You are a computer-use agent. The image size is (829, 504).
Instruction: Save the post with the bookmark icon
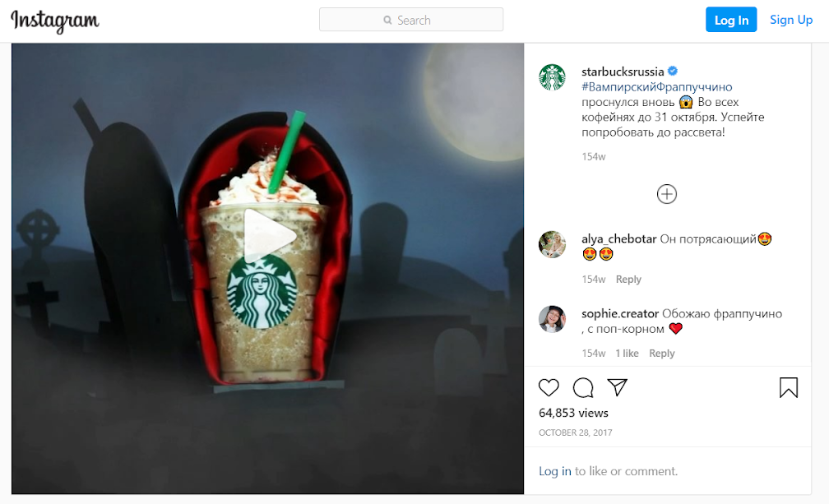[x=788, y=387]
